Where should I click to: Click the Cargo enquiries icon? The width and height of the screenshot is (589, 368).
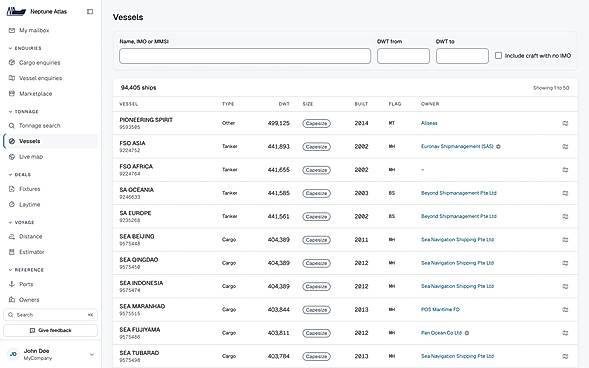pyautogui.click(x=12, y=63)
